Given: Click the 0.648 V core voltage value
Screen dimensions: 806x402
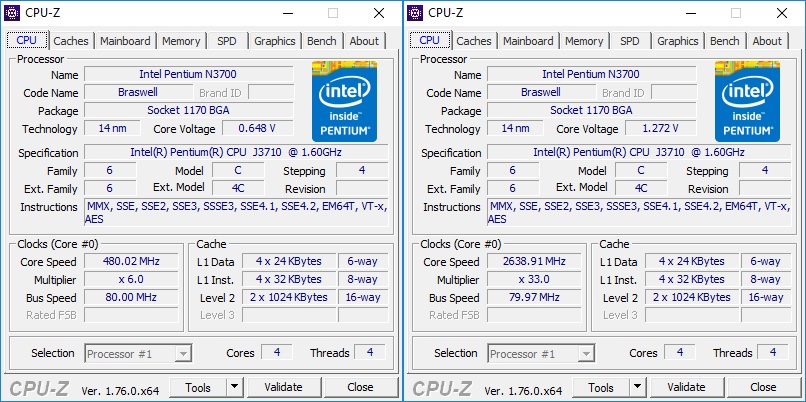Looking at the screenshot, I should click(258, 129).
